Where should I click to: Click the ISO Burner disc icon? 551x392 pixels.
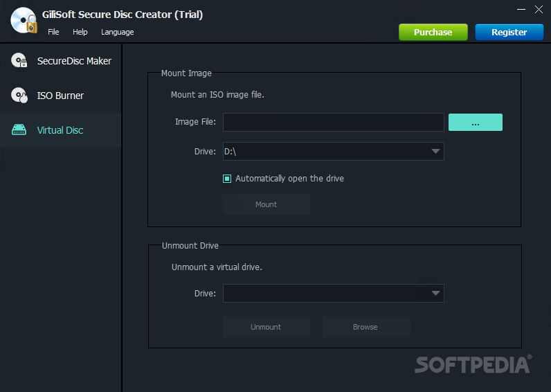(x=19, y=95)
